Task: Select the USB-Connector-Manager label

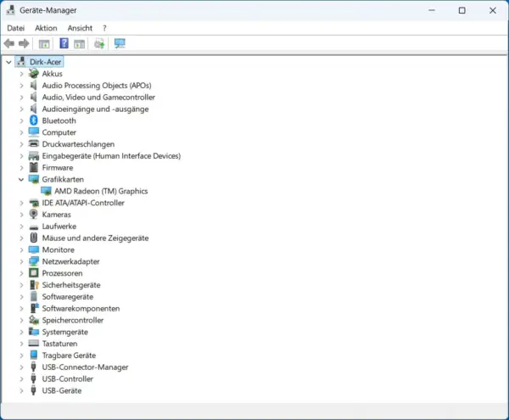Action: [85, 367]
